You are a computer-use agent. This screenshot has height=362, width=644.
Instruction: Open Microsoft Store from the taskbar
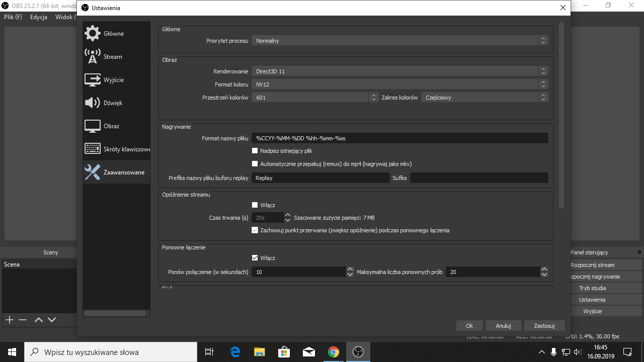[284, 352]
